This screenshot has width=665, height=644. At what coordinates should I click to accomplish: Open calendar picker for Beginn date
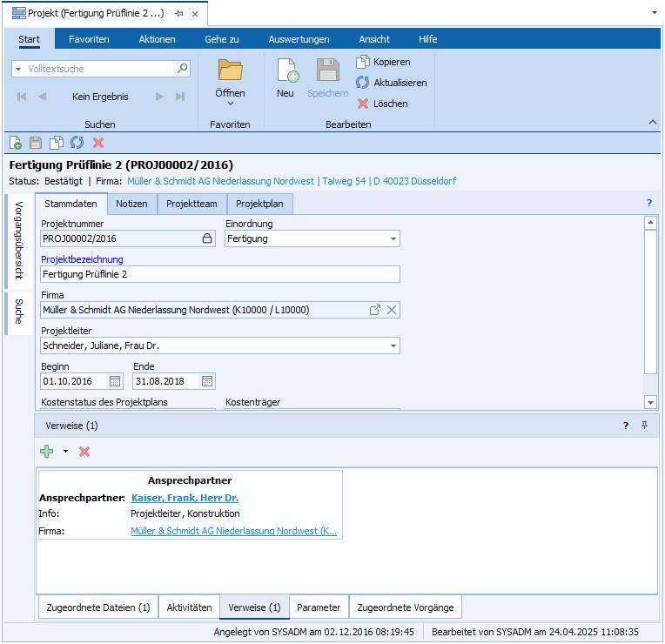click(x=115, y=381)
